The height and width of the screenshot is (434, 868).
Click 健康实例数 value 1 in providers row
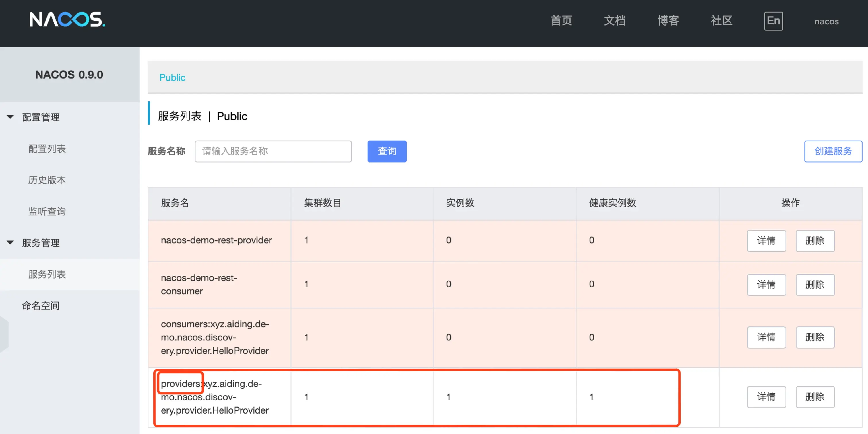pos(591,397)
